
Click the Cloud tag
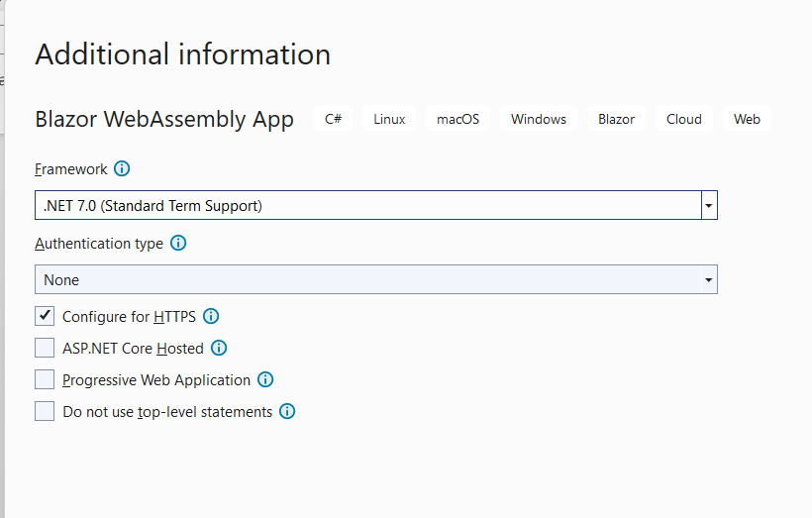pyautogui.click(x=683, y=119)
